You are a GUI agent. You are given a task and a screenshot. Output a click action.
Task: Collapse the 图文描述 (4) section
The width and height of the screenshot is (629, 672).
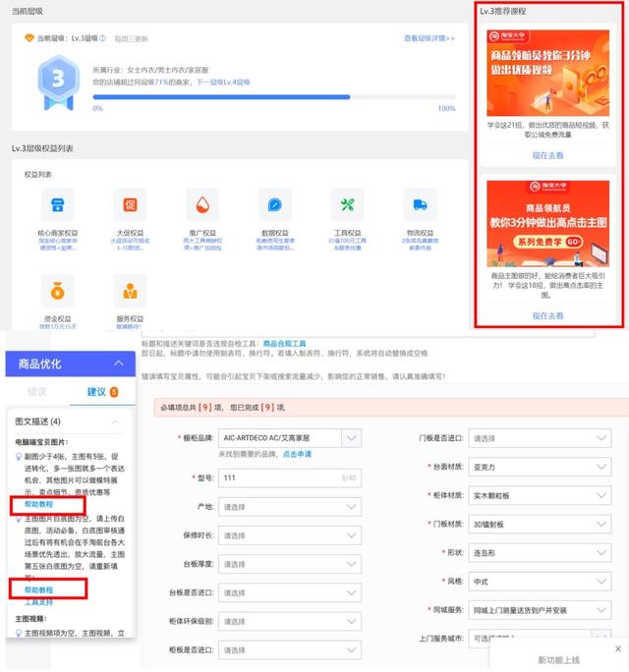(117, 422)
